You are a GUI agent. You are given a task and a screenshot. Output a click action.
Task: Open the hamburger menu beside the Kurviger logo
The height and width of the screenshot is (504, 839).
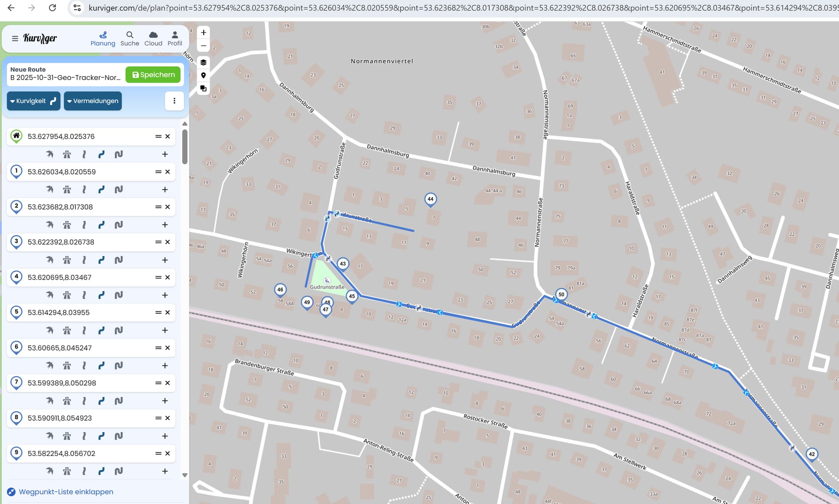[x=15, y=38]
